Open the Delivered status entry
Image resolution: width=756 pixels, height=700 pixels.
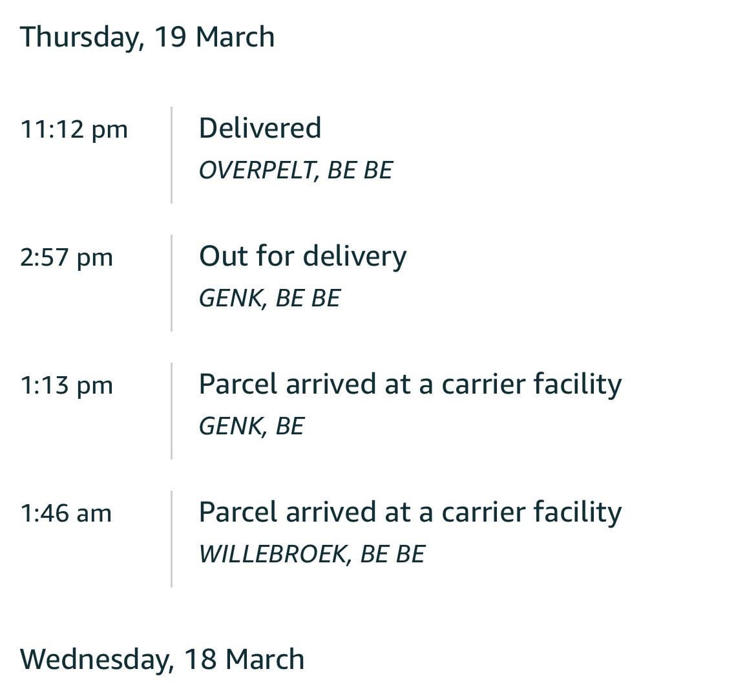260,128
